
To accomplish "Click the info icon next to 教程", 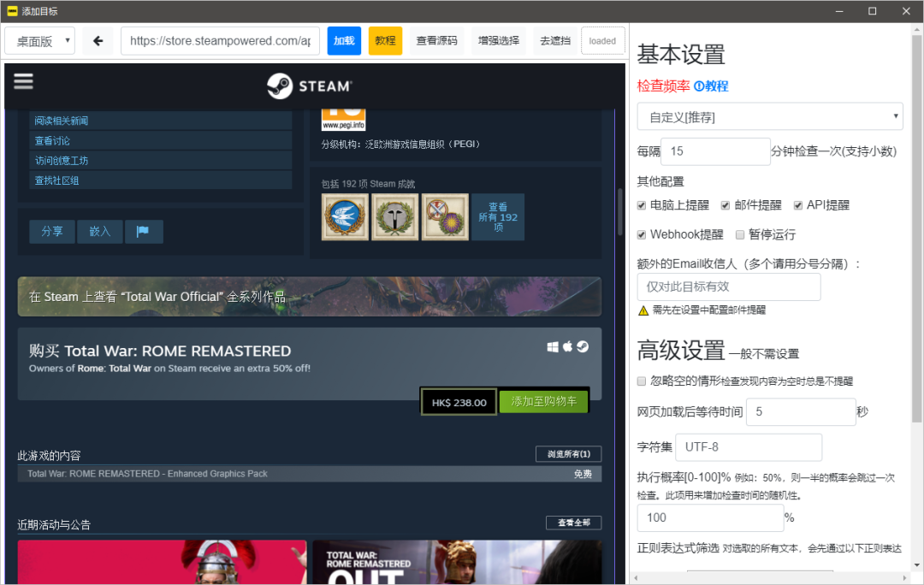I will click(x=698, y=86).
